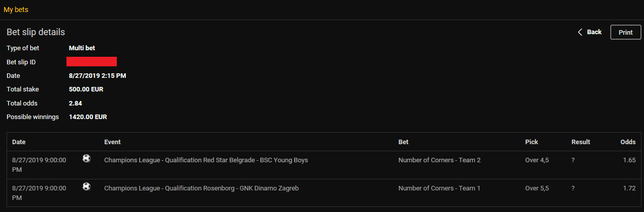The width and height of the screenshot is (644, 212).
Task: Click the Bet column header
Action: 404,142
